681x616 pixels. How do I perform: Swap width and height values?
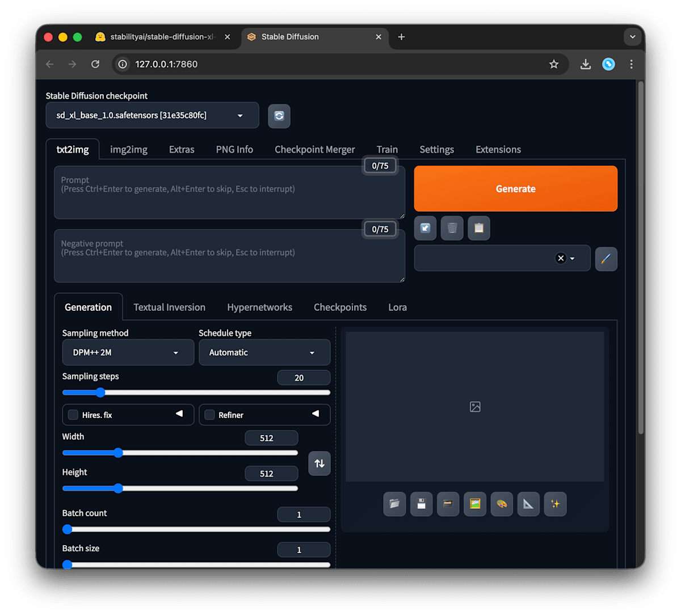point(320,463)
